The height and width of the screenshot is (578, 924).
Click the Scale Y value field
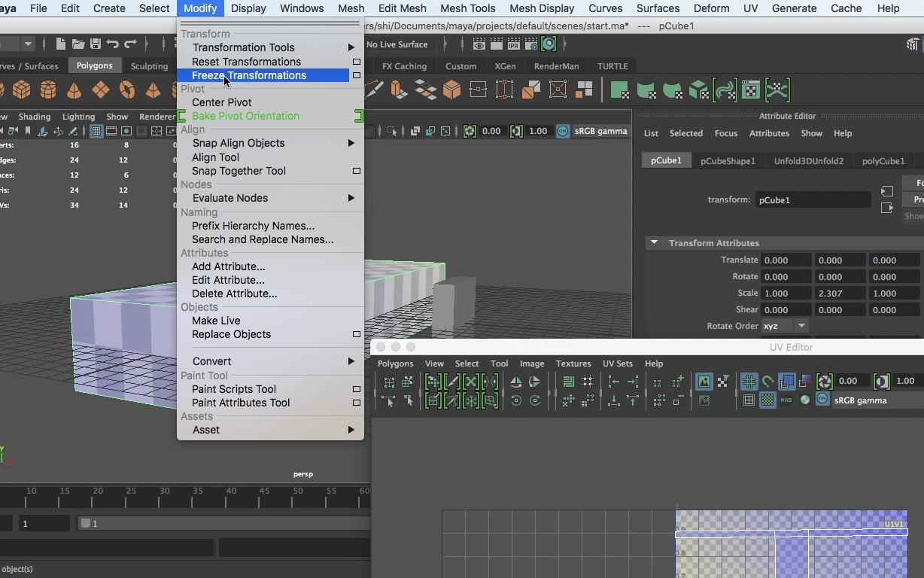pyautogui.click(x=839, y=294)
